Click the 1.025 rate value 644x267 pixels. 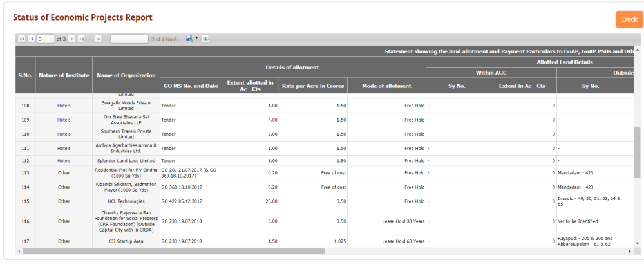pos(314,241)
